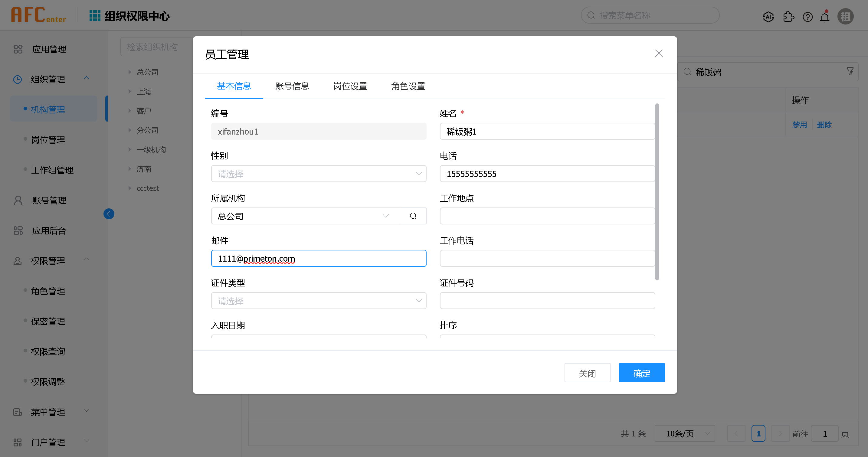Image resolution: width=868 pixels, height=457 pixels.
Task: Open the app grid icon
Action: click(95, 16)
